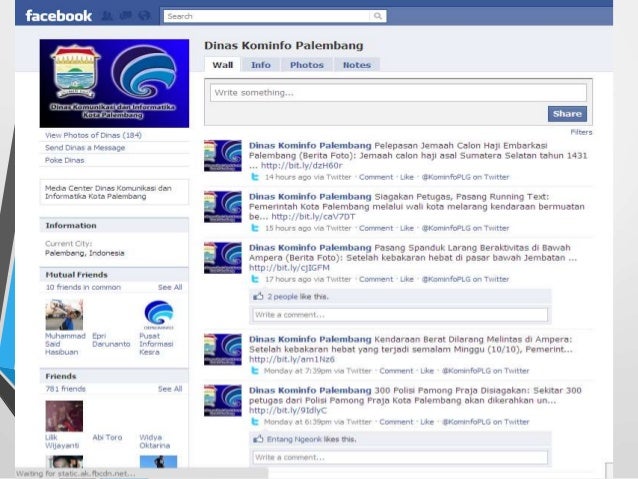The height and width of the screenshot is (479, 638).
Task: Open Lilik Wijayanti photo thumbnail
Action: pos(64,416)
